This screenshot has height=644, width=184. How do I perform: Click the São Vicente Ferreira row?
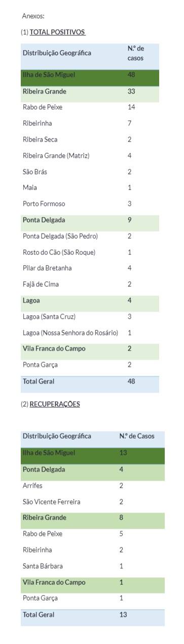pyautogui.click(x=93, y=501)
